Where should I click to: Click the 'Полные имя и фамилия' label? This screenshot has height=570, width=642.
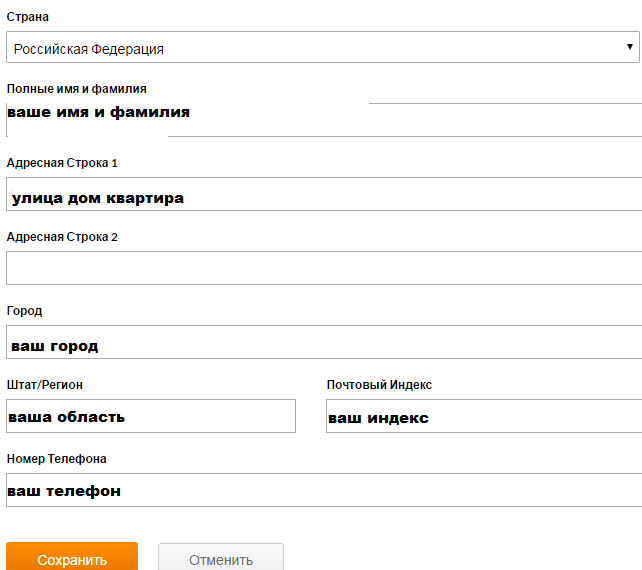pos(77,89)
